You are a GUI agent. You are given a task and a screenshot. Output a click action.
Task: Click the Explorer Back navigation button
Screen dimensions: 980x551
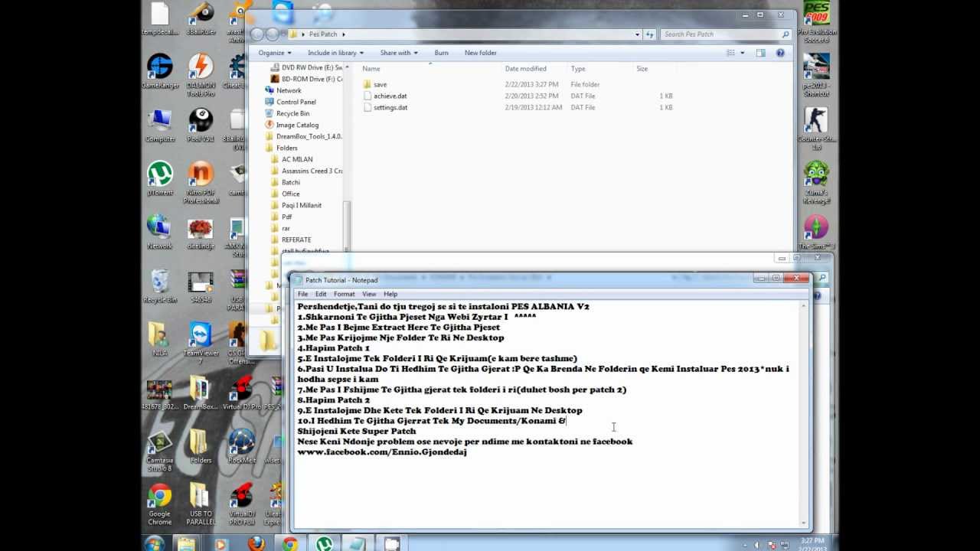click(x=256, y=34)
